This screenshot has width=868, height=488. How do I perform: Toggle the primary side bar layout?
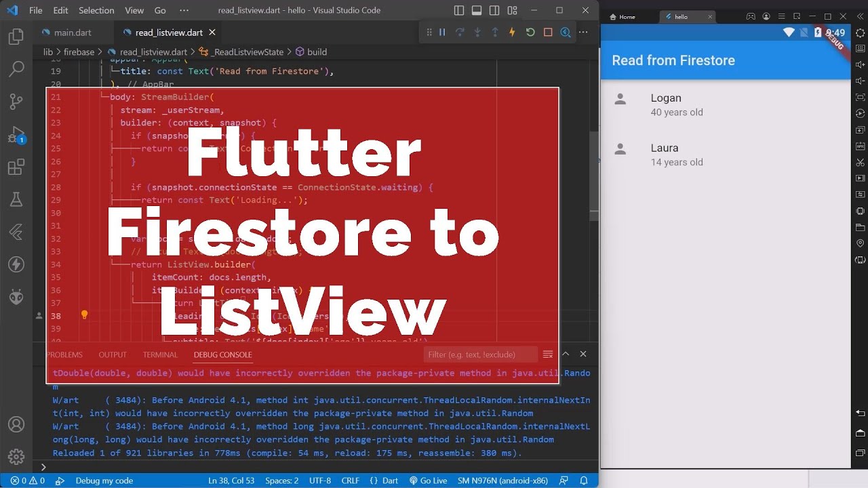459,10
